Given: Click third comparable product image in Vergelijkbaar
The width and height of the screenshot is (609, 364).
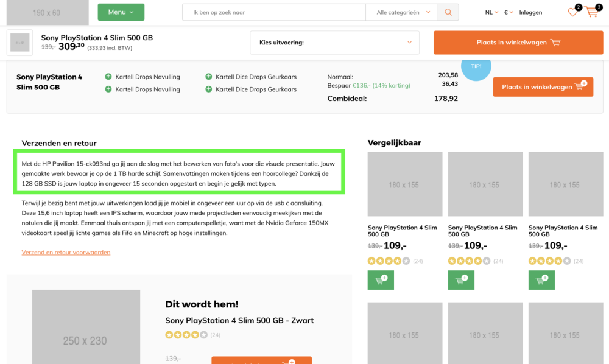Looking at the screenshot, I should [566, 184].
